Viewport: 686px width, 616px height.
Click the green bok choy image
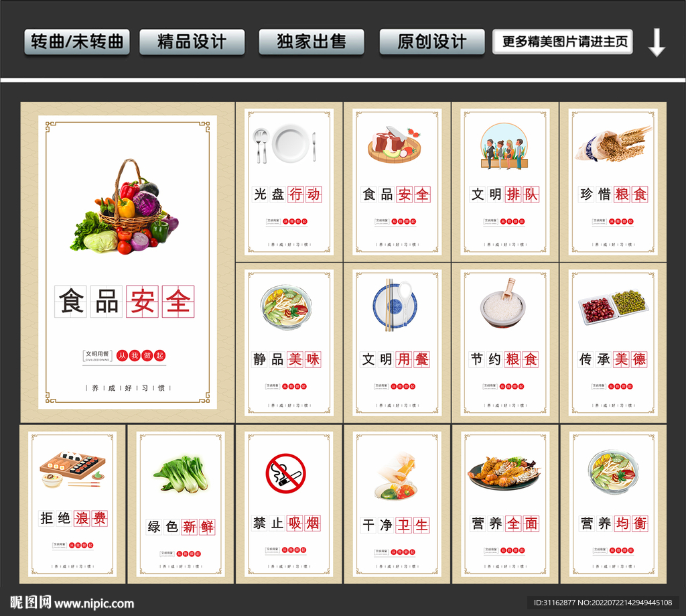coord(182,474)
